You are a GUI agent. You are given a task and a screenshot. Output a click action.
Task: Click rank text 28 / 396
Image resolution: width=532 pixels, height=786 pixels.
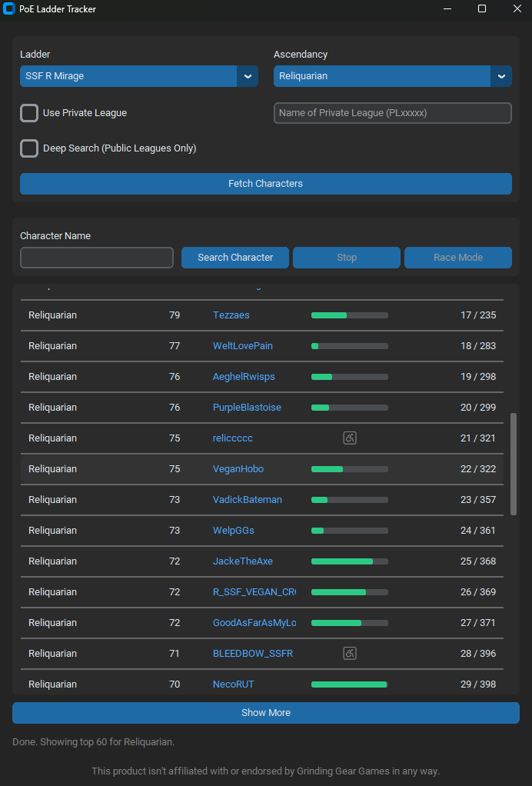click(478, 653)
